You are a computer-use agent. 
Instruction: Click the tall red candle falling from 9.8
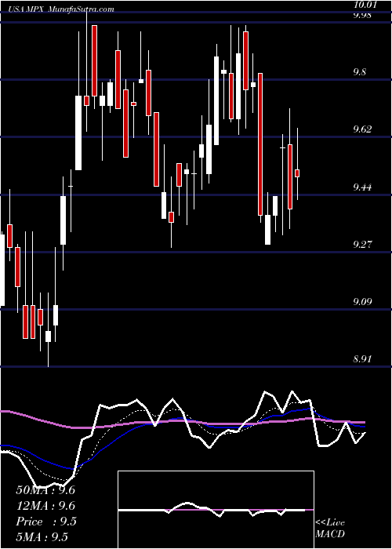[260, 144]
